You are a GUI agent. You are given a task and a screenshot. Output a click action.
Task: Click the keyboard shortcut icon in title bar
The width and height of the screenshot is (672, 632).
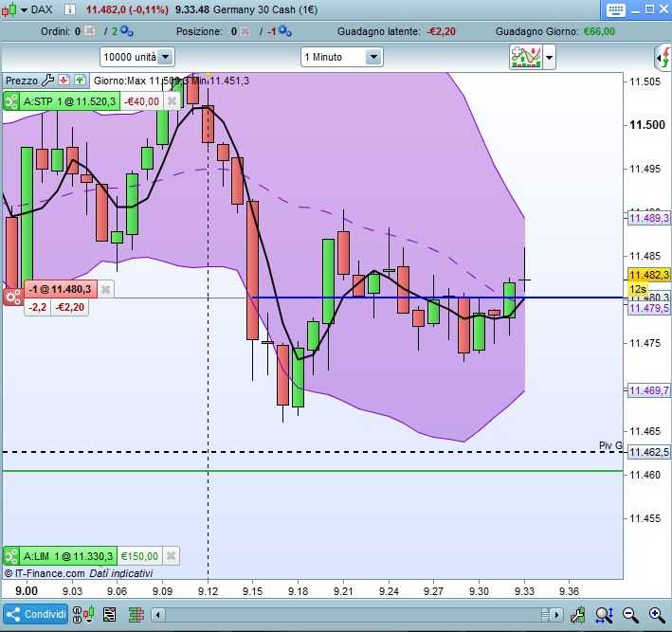point(615,9)
